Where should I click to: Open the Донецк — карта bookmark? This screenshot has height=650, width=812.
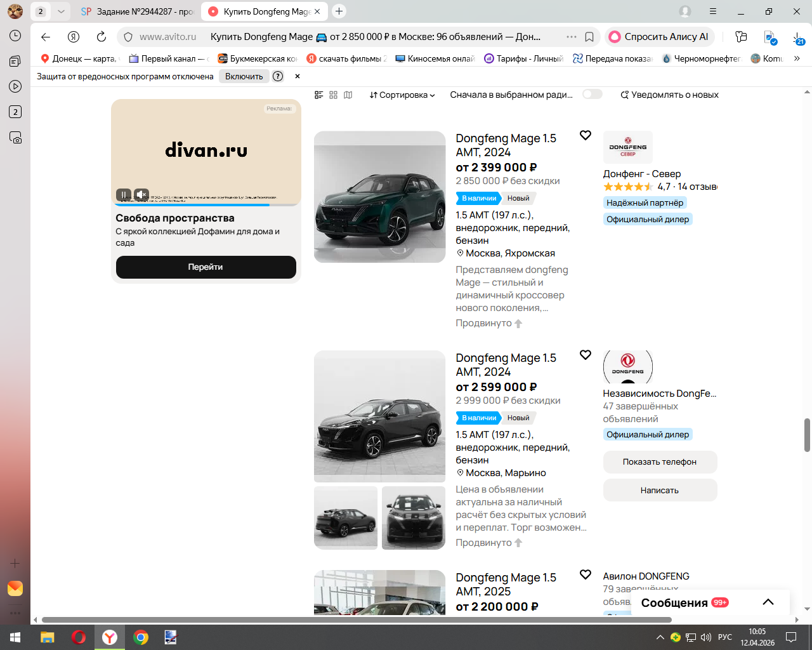point(79,58)
